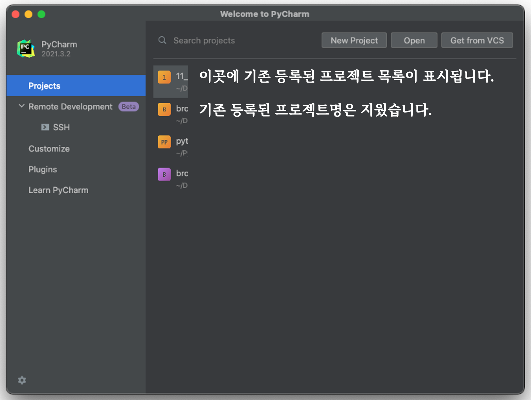Select project name starting '11_'
The height and width of the screenshot is (400, 532).
[182, 76]
